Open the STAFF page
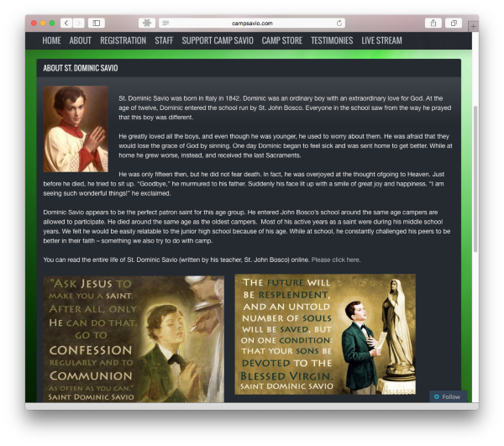The height and width of the screenshot is (446, 504). [164, 40]
